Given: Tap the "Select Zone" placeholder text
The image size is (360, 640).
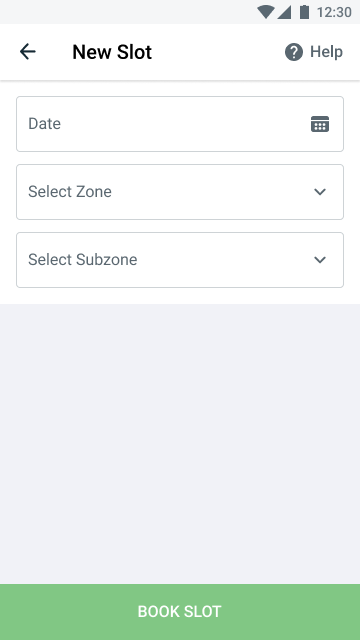Looking at the screenshot, I should [x=70, y=191].
